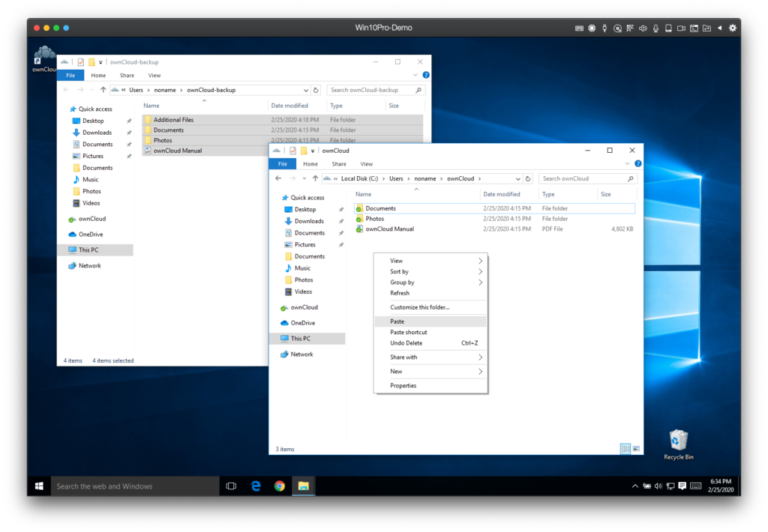Select Network in ownCloud-backup window sidebar
Image resolution: width=768 pixels, height=532 pixels.
(x=90, y=266)
